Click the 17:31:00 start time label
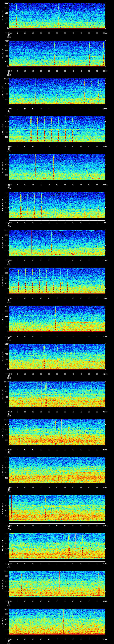The image size is (114, 644). (9, 33)
